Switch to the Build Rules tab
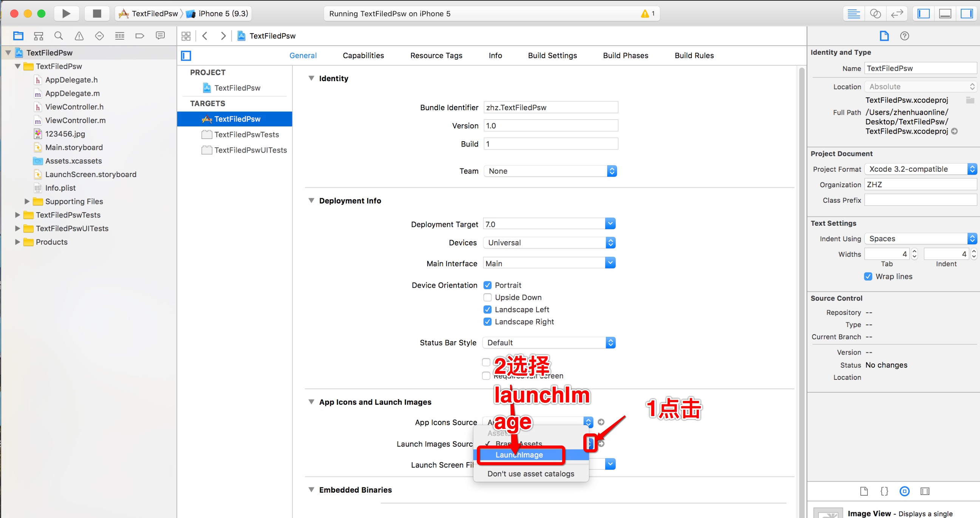 694,55
